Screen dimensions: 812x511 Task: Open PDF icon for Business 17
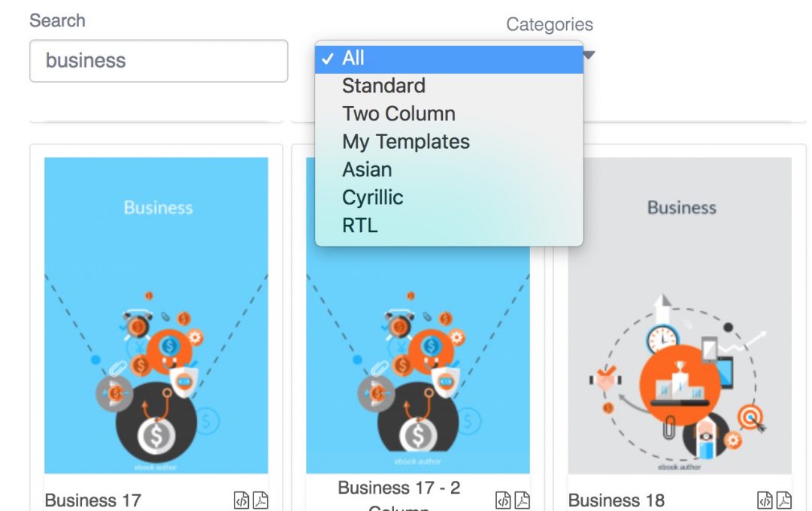click(x=260, y=500)
